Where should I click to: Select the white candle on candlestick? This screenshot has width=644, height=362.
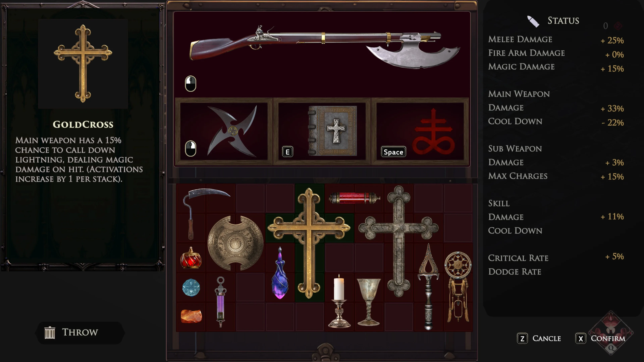(339, 301)
